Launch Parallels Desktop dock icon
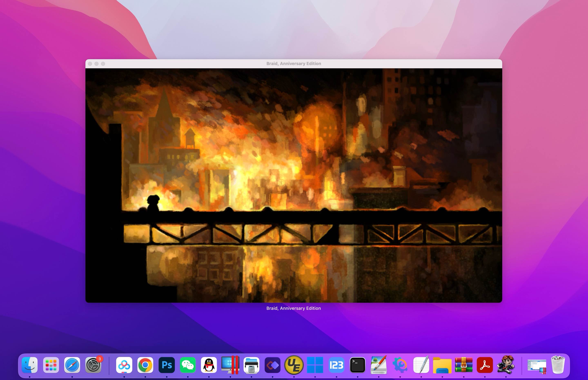588x380 pixels. click(x=230, y=365)
